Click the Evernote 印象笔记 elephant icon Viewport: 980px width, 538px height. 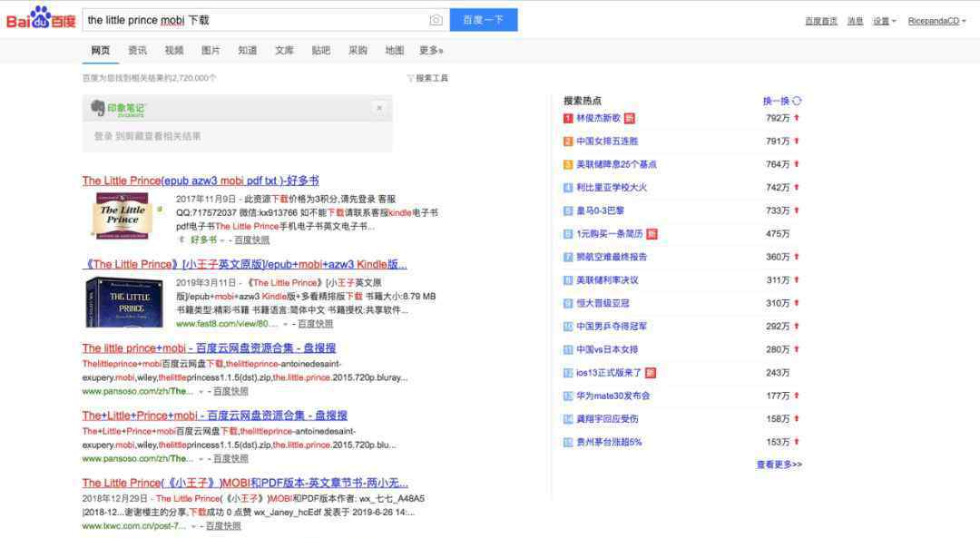point(97,108)
